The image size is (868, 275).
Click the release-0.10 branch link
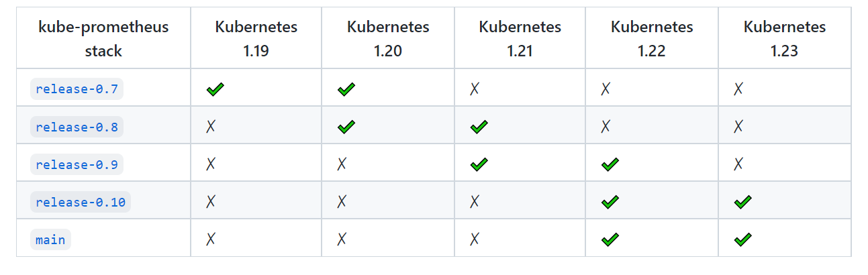point(81,202)
